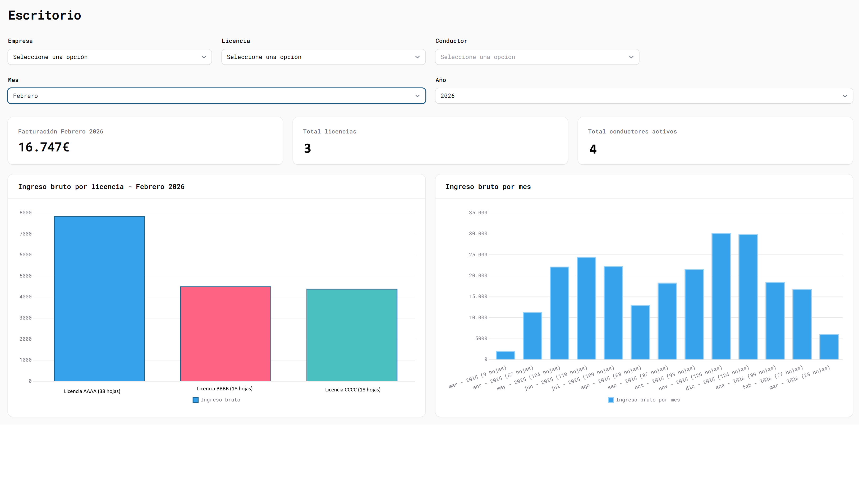Viewport: 859px width, 504px height.
Task: Open the Empresa dropdown
Action: 109,57
